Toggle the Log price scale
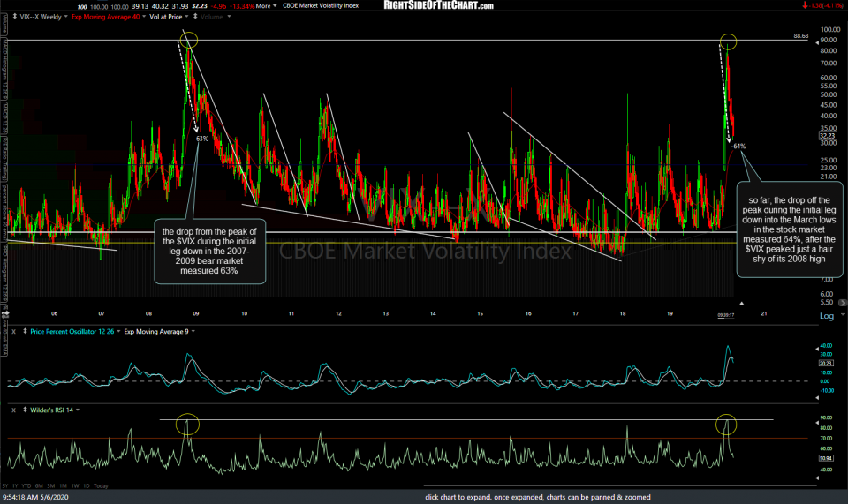 (x=827, y=316)
